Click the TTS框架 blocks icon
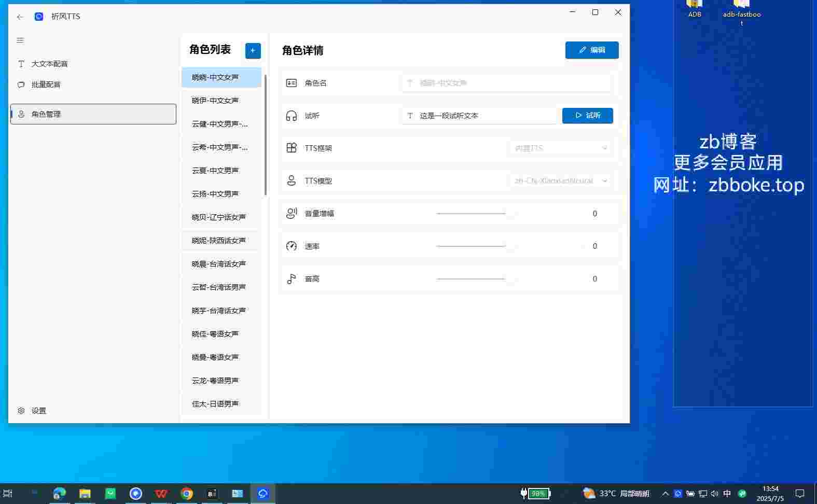 (292, 148)
